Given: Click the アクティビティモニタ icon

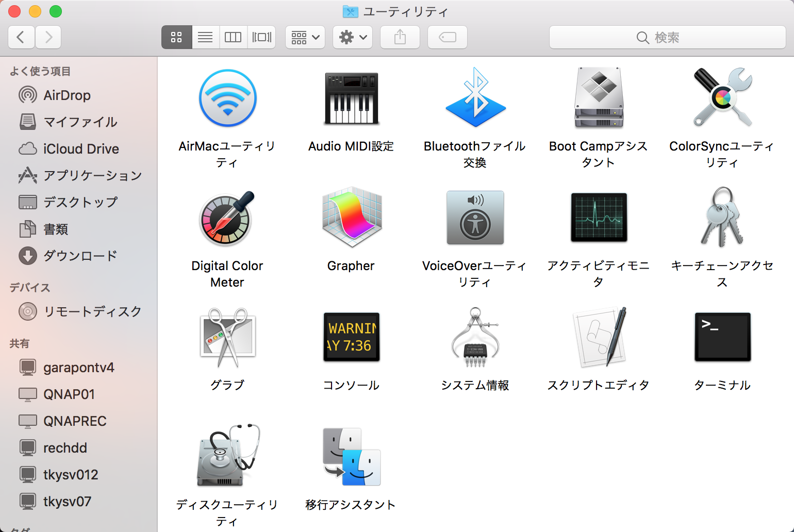Looking at the screenshot, I should (x=599, y=217).
